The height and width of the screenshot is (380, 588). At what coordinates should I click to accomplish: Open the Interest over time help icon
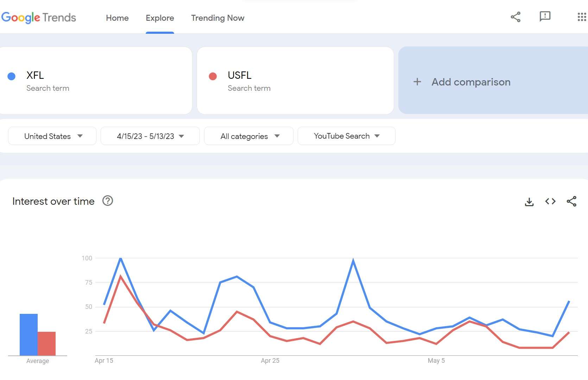tap(108, 201)
